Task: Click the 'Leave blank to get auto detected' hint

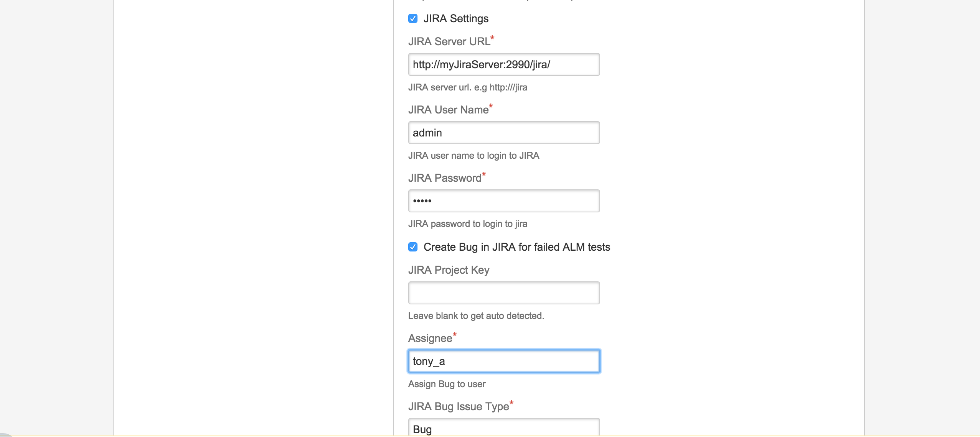Action: pyautogui.click(x=476, y=316)
